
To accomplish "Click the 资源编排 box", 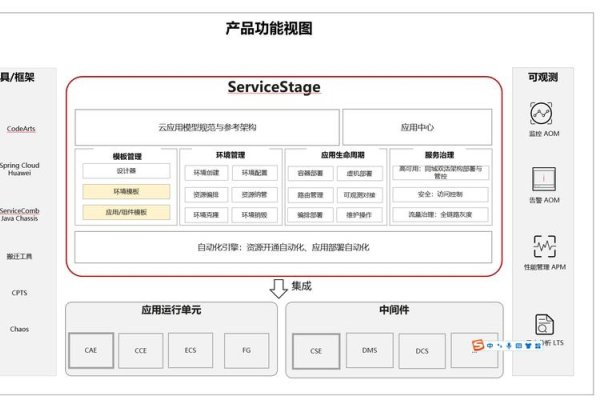I will tap(206, 195).
